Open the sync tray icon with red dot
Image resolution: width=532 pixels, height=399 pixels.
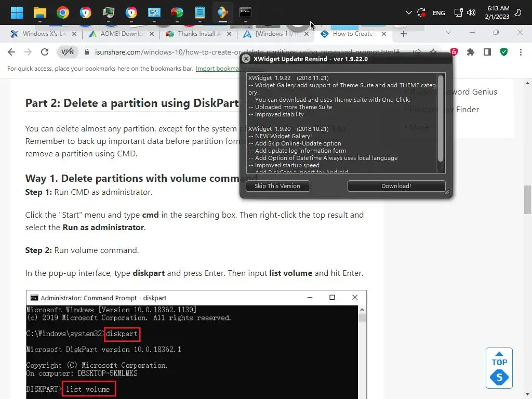(x=421, y=13)
